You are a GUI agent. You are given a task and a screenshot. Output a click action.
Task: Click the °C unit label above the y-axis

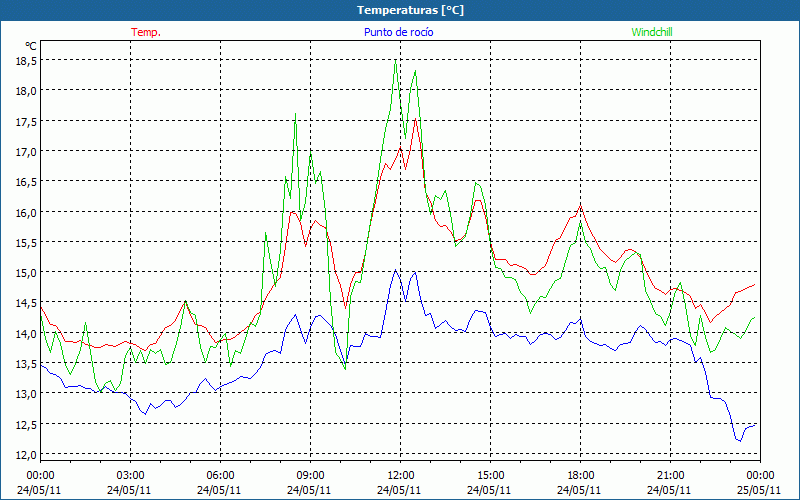tap(31, 46)
